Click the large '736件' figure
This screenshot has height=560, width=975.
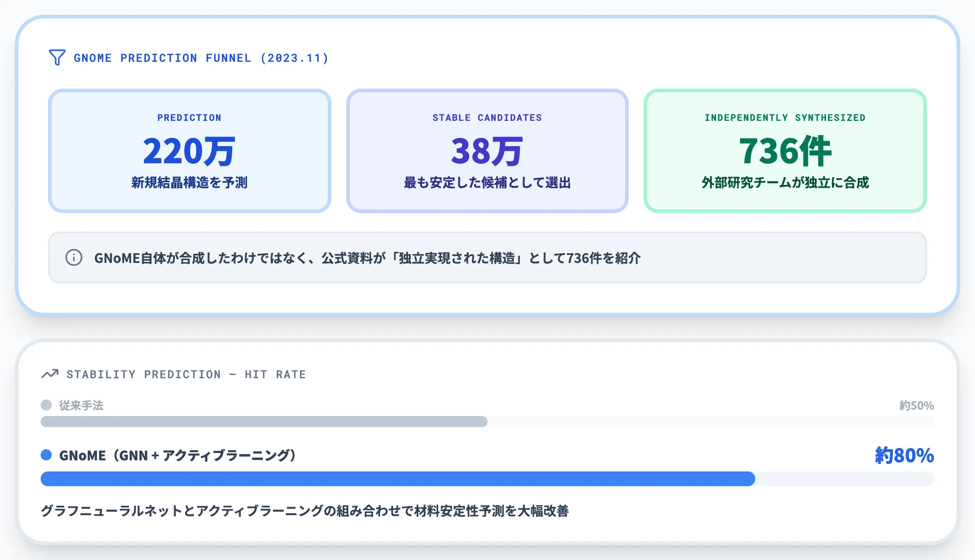tap(785, 151)
